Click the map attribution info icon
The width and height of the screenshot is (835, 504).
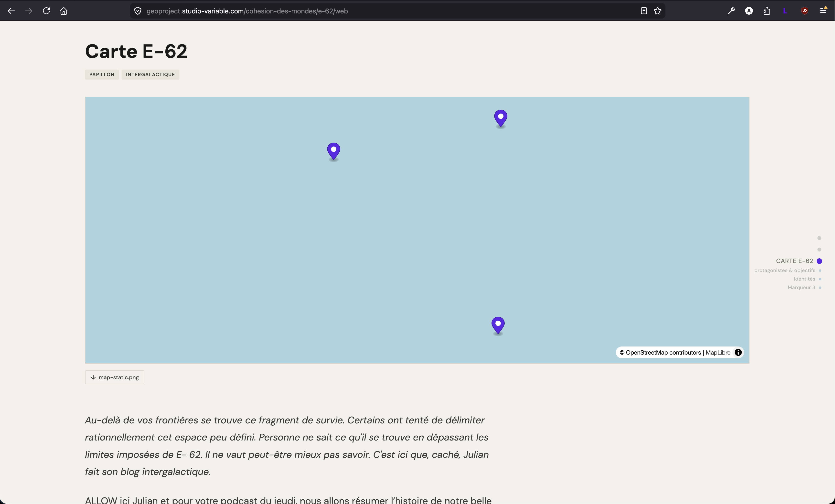coord(738,352)
